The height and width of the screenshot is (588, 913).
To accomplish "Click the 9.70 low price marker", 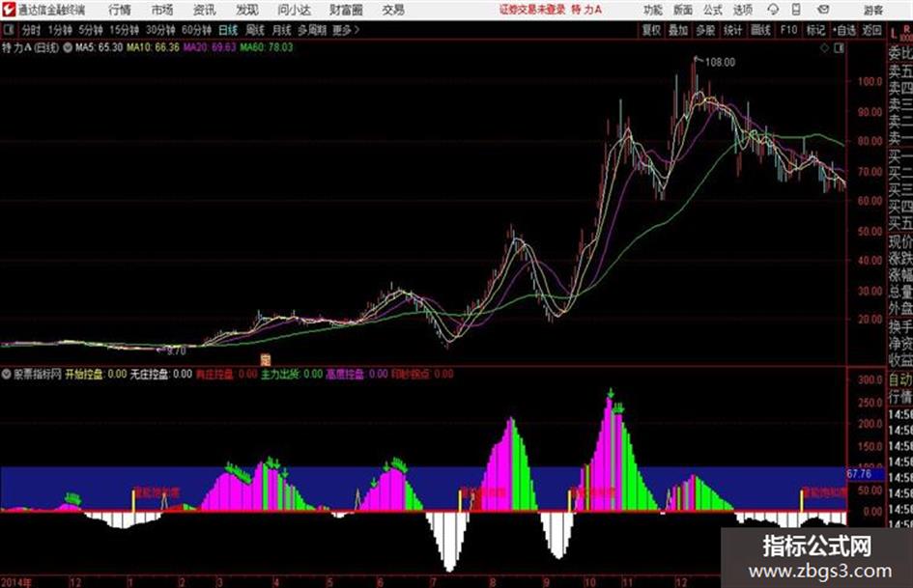I will pos(176,350).
